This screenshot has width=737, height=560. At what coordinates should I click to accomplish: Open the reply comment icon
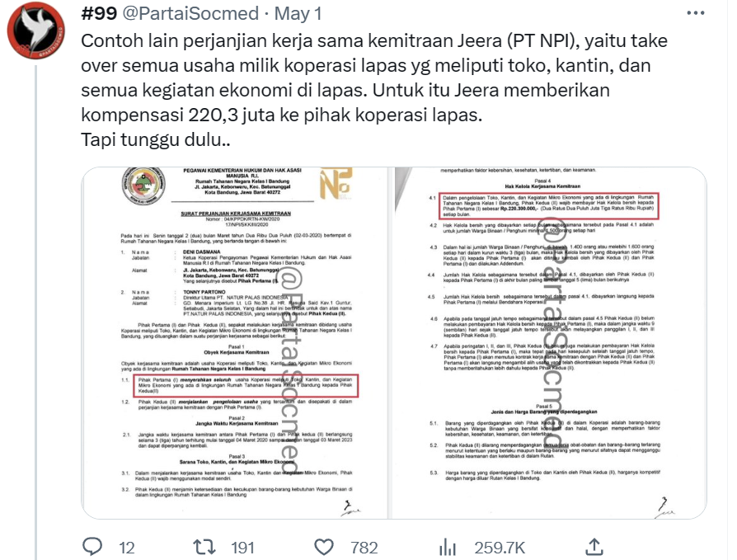[x=92, y=547]
